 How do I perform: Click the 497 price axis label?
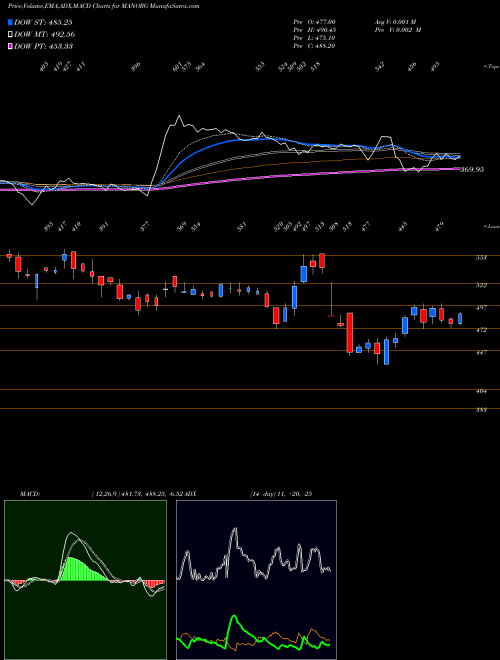pos(481,308)
